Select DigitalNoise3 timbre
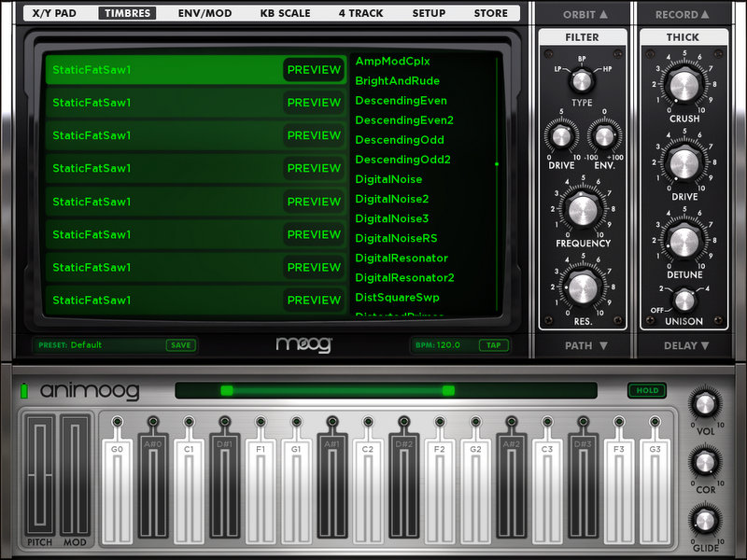Viewport: 747px width, 560px height. (392, 219)
